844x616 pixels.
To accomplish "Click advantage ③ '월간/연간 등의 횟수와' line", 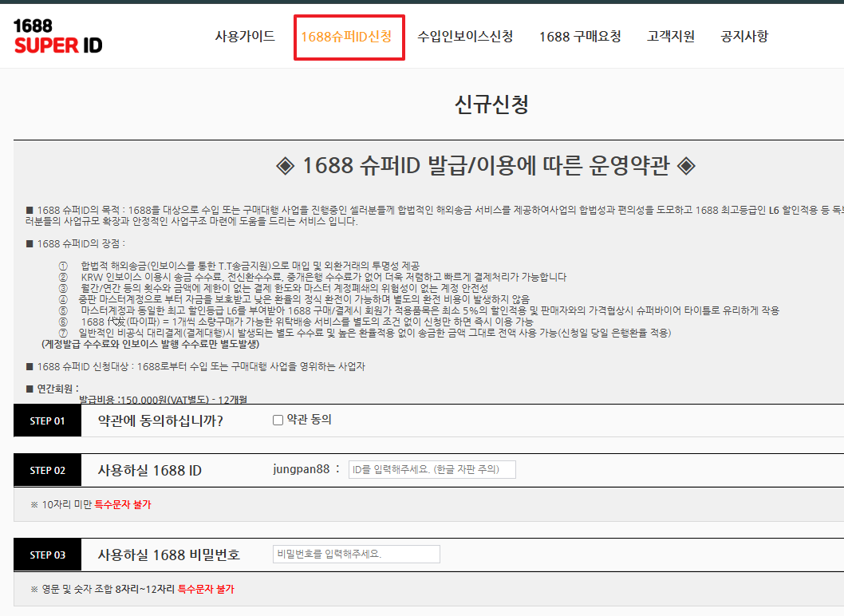I will [274, 288].
